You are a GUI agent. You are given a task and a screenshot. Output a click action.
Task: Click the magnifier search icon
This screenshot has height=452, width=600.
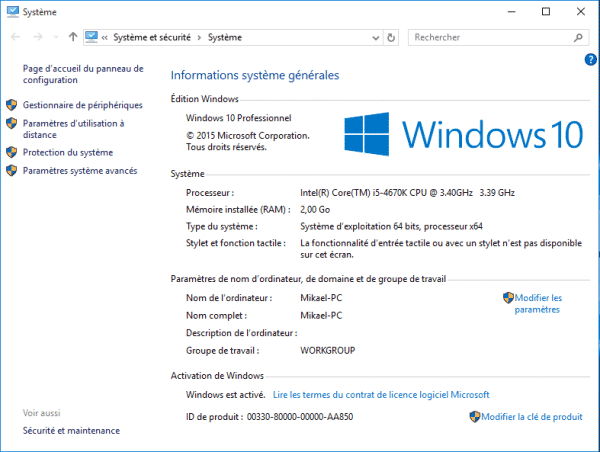coord(578,38)
